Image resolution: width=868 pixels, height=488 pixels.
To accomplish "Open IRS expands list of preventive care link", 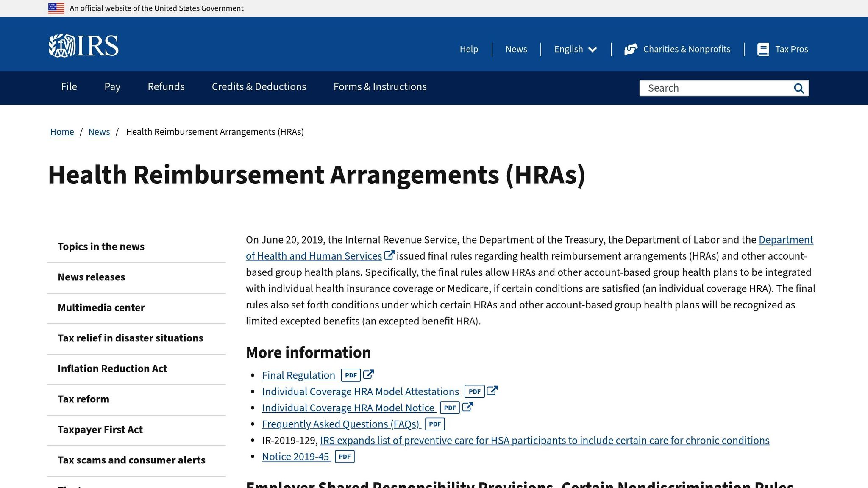I will (545, 441).
